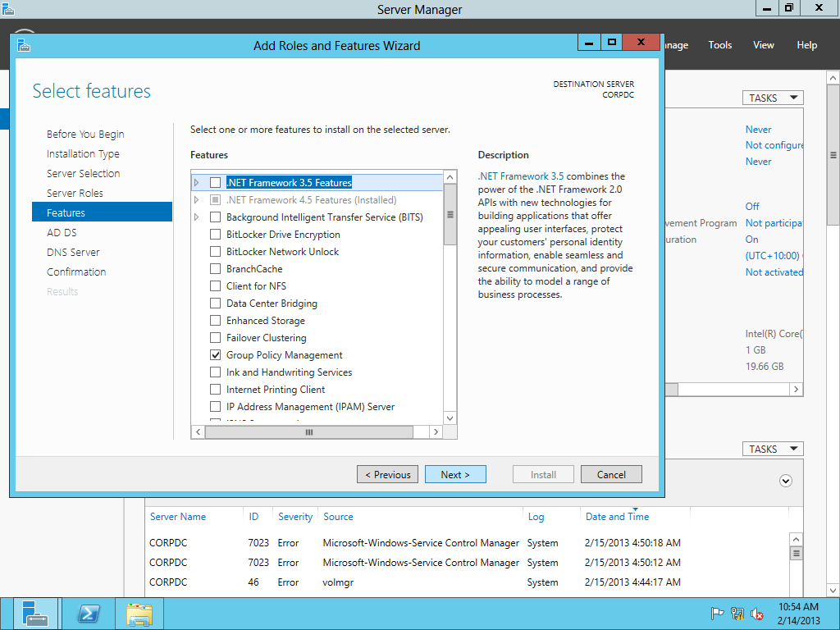Go to the Installation Type step
This screenshot has height=630, width=840.
[83, 153]
